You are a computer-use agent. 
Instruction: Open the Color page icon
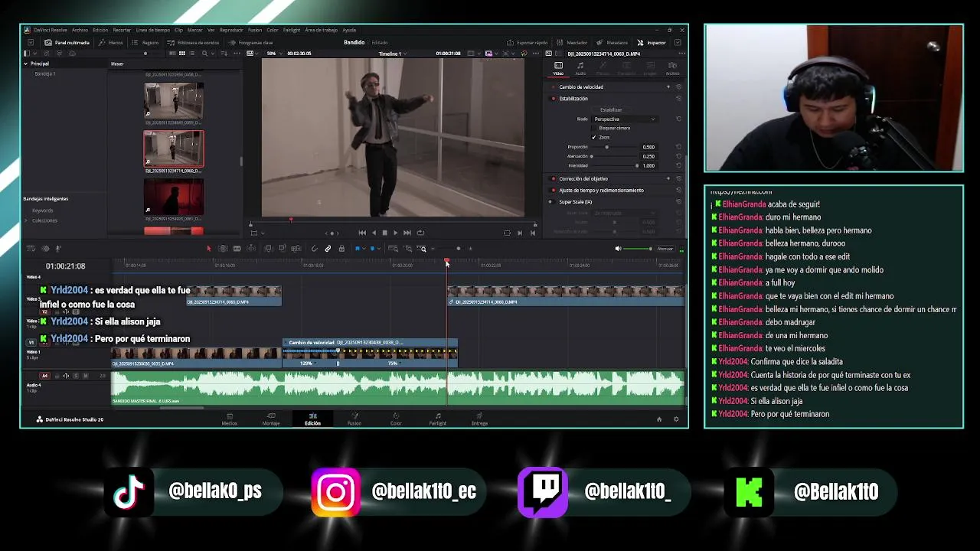pyautogui.click(x=396, y=416)
